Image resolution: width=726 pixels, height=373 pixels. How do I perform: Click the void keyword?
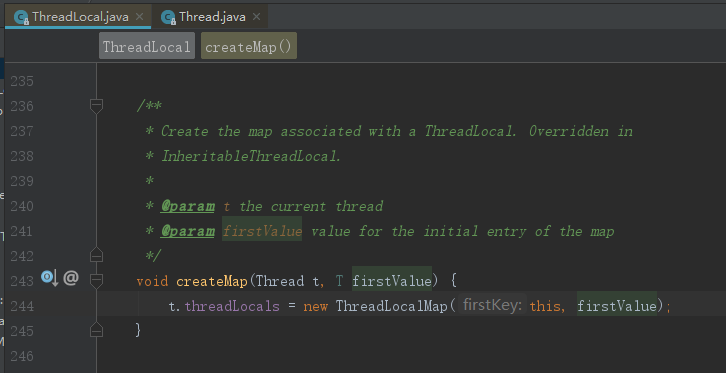click(x=152, y=281)
